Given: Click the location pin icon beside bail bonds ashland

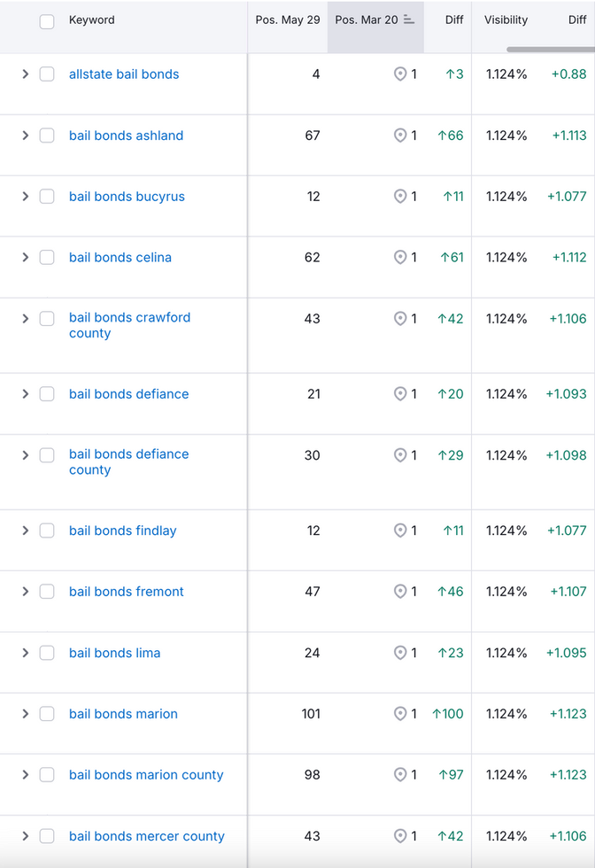Looking at the screenshot, I should [x=401, y=136].
